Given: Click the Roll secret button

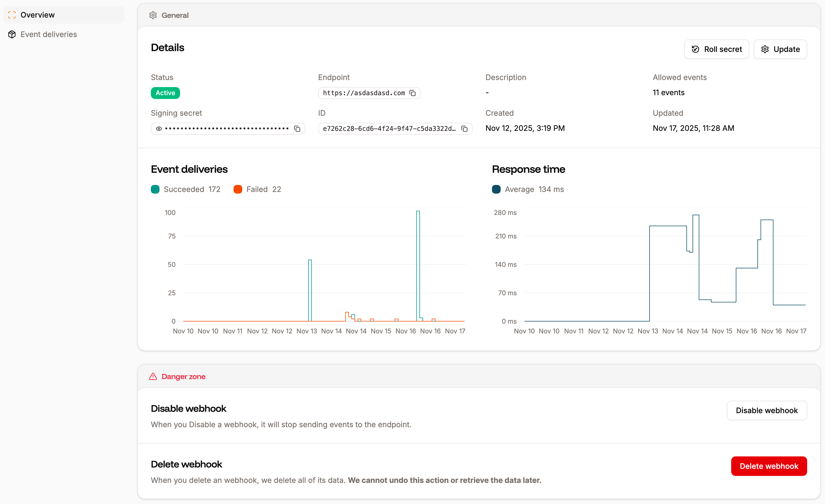Looking at the screenshot, I should click(716, 49).
